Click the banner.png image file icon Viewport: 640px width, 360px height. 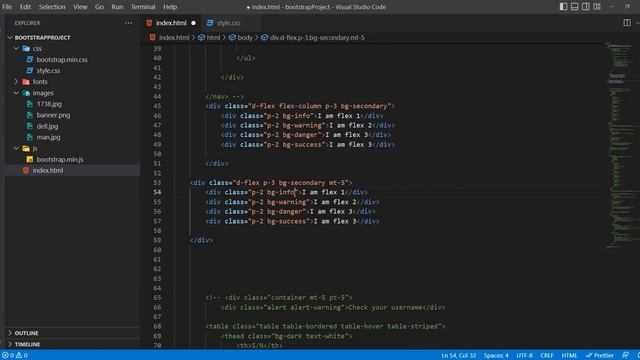[30, 115]
